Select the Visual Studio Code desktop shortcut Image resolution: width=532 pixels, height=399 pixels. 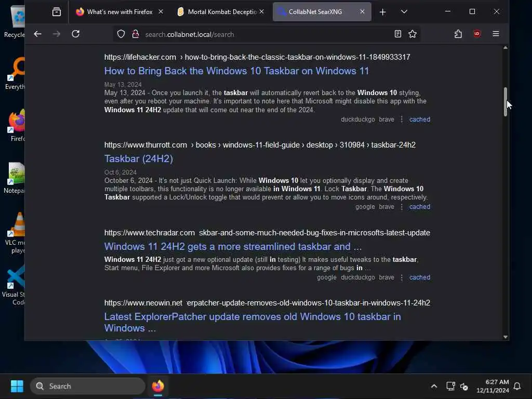[x=14, y=285]
